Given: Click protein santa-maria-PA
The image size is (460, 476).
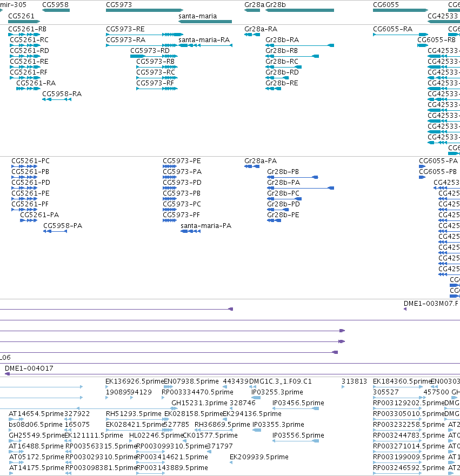Looking at the screenshot, I should [x=191, y=231].
